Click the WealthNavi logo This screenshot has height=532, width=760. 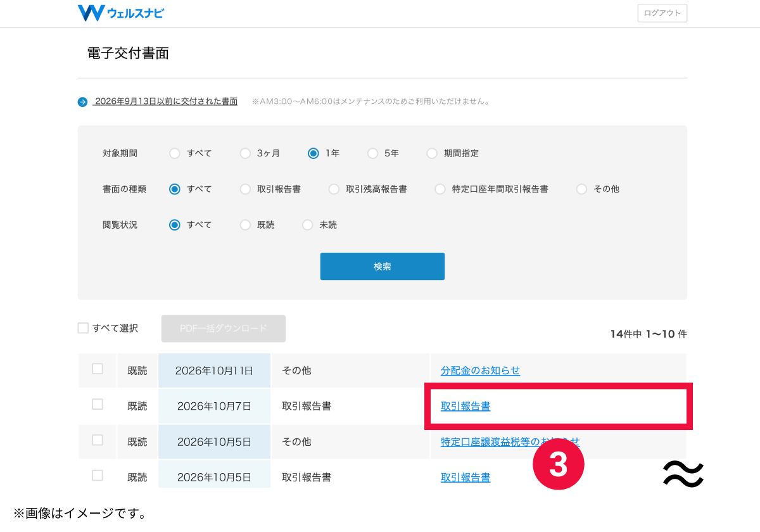[120, 13]
